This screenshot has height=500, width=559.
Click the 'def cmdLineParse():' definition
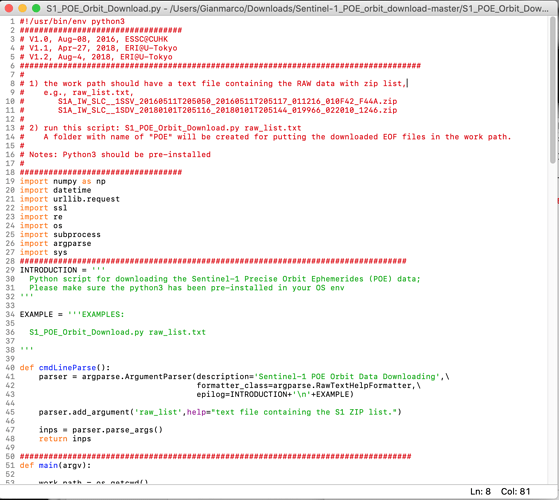[x=65, y=367]
